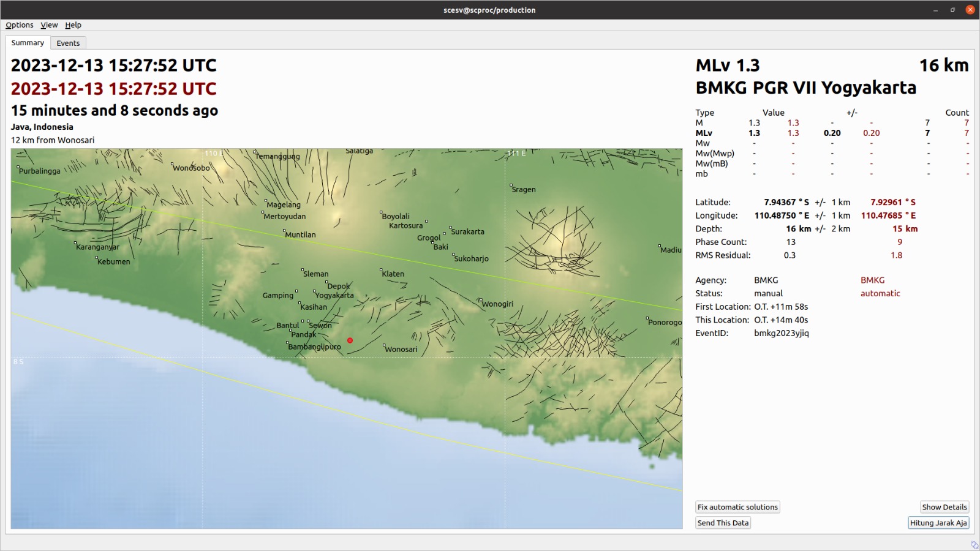
Task: Click the Bantul label on map
Action: 287,325
